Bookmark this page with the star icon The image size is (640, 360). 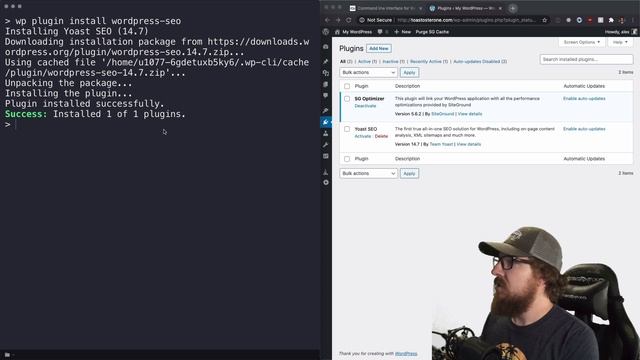(544, 20)
